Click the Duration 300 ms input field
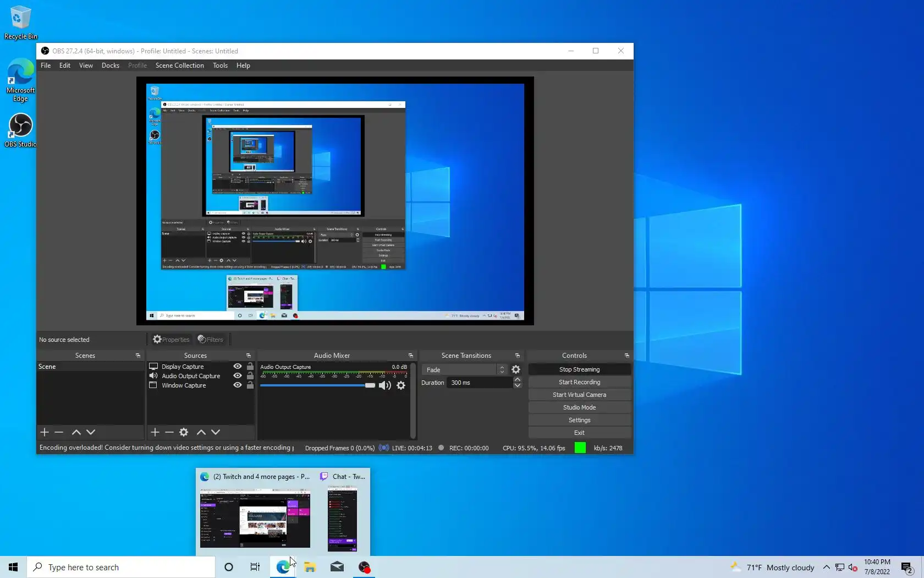The height and width of the screenshot is (578, 924). 480,383
